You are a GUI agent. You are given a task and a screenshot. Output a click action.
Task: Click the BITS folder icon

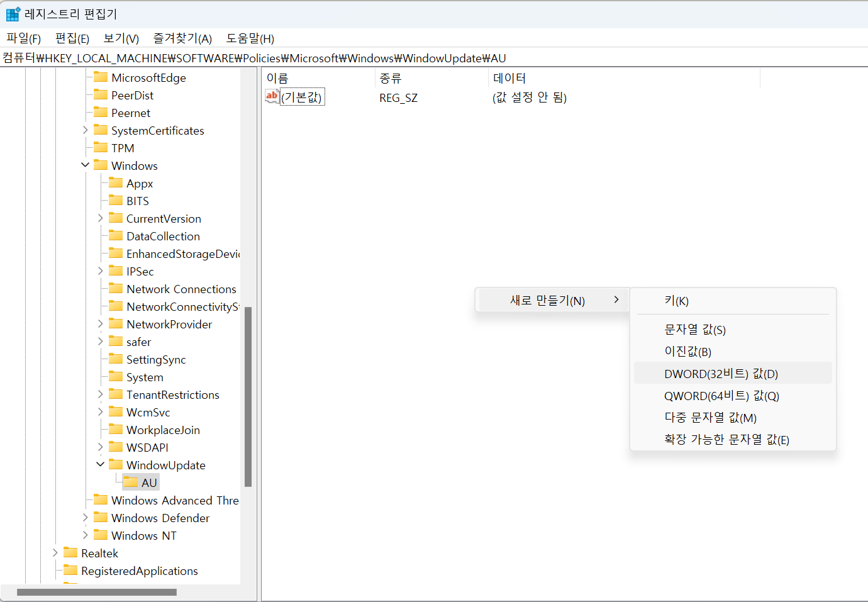[116, 200]
